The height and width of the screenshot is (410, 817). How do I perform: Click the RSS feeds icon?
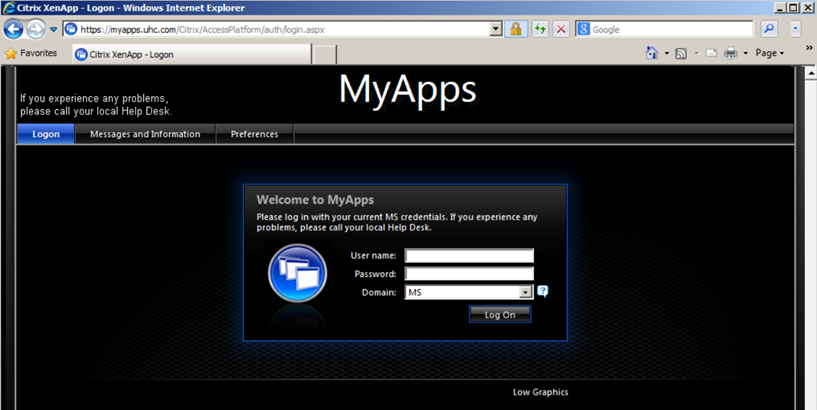(681, 53)
